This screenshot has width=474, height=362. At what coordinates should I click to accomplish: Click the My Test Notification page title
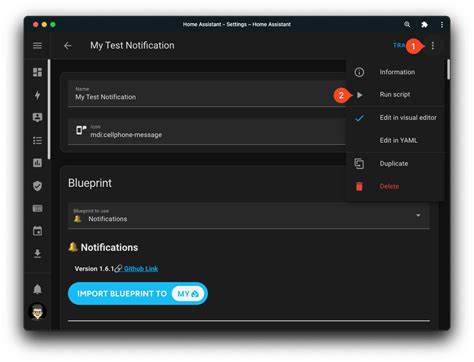132,45
